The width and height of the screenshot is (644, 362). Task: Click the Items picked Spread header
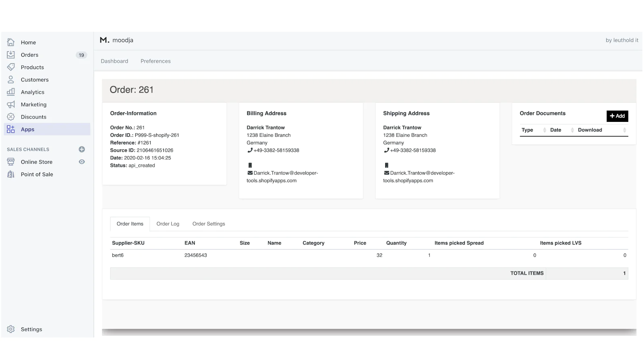[x=459, y=243]
